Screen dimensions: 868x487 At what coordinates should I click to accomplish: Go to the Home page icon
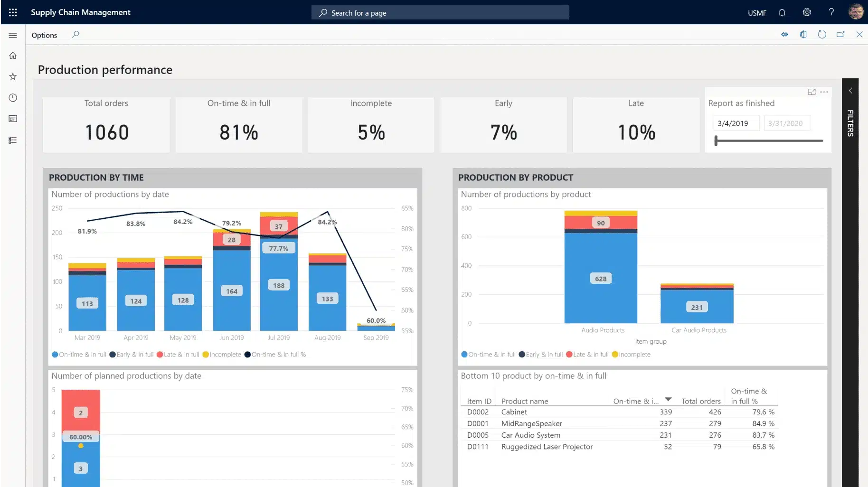point(13,56)
